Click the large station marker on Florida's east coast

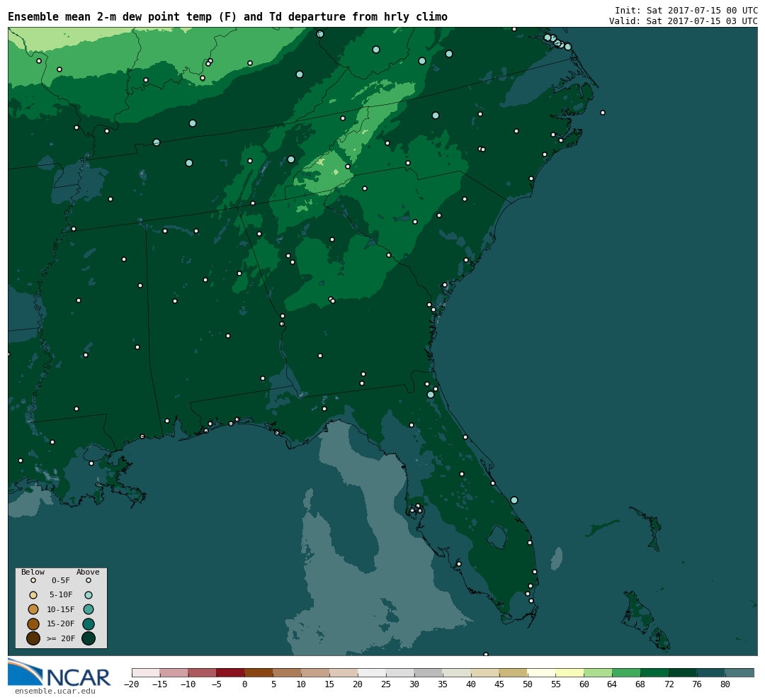click(514, 500)
